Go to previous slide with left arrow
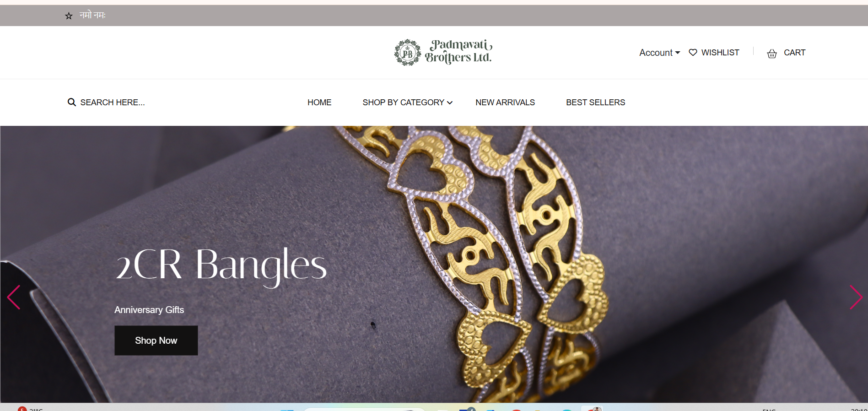Screen dimensions: 868x411 pyautogui.click(x=14, y=297)
